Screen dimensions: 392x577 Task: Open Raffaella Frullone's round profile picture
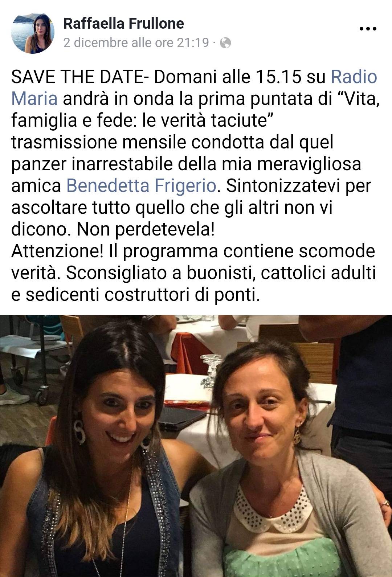click(x=33, y=32)
